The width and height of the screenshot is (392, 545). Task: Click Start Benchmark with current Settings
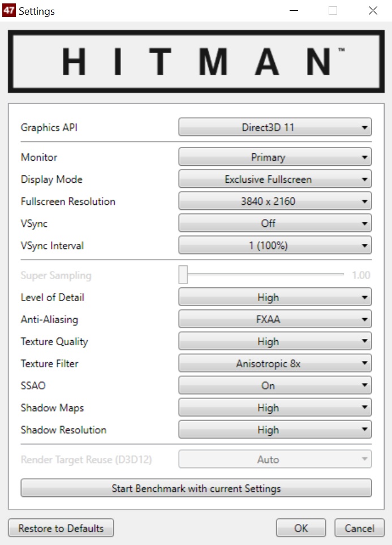[196, 488]
